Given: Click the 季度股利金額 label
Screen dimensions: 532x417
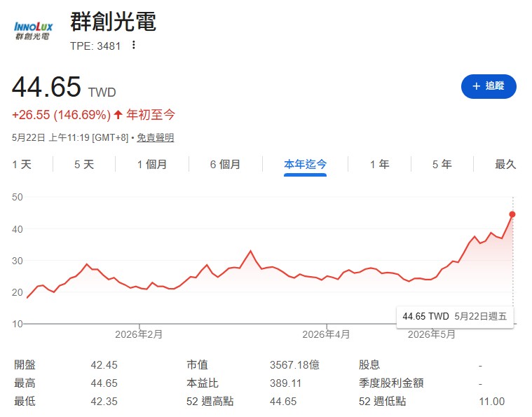Looking at the screenshot, I should coord(391,383).
